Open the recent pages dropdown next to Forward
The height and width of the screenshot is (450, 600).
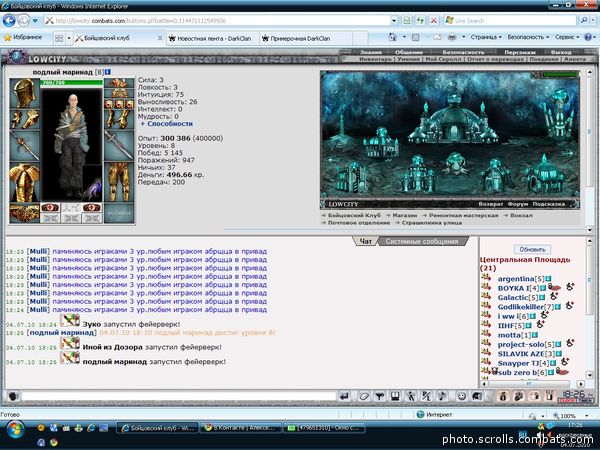click(35, 21)
